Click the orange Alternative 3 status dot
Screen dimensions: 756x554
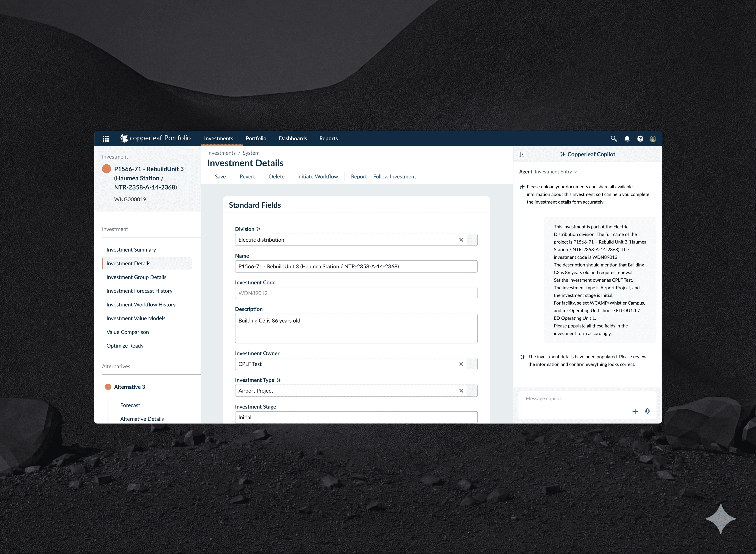108,387
